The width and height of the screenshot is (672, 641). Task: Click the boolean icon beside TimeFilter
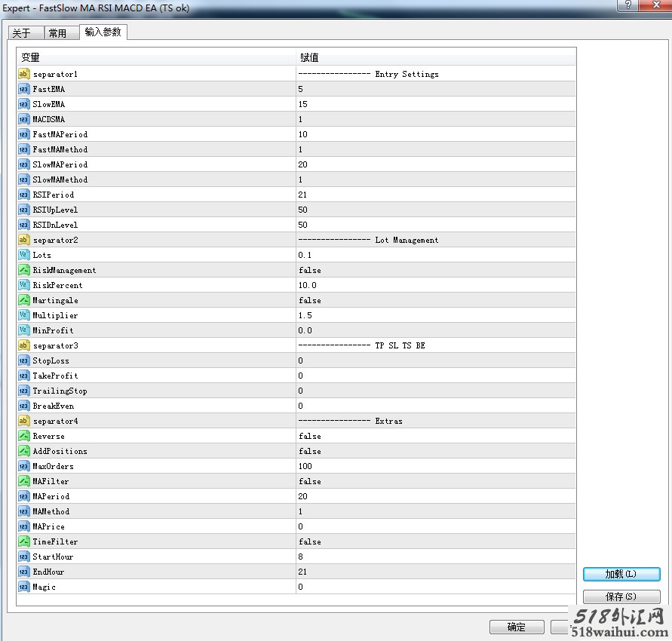[24, 541]
